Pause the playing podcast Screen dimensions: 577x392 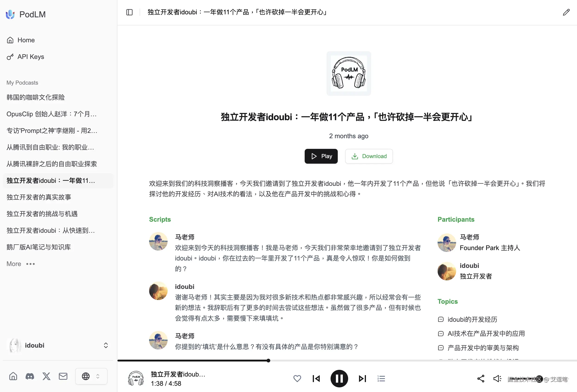click(339, 378)
